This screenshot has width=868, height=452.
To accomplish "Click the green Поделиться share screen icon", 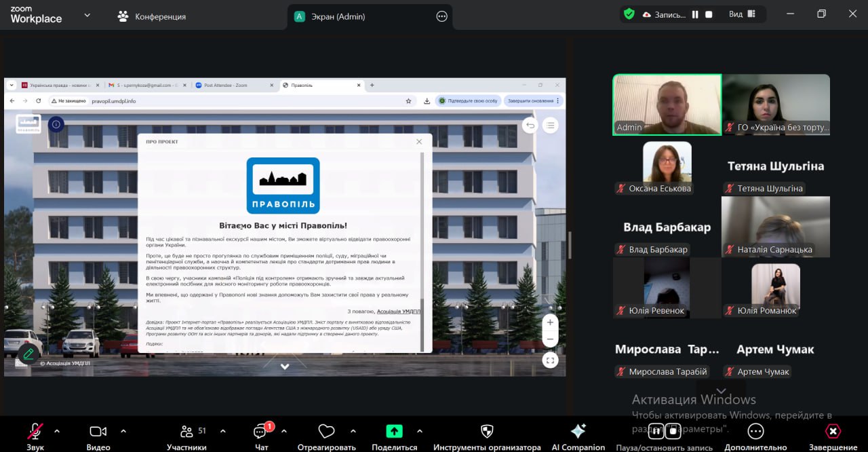I will [x=394, y=432].
